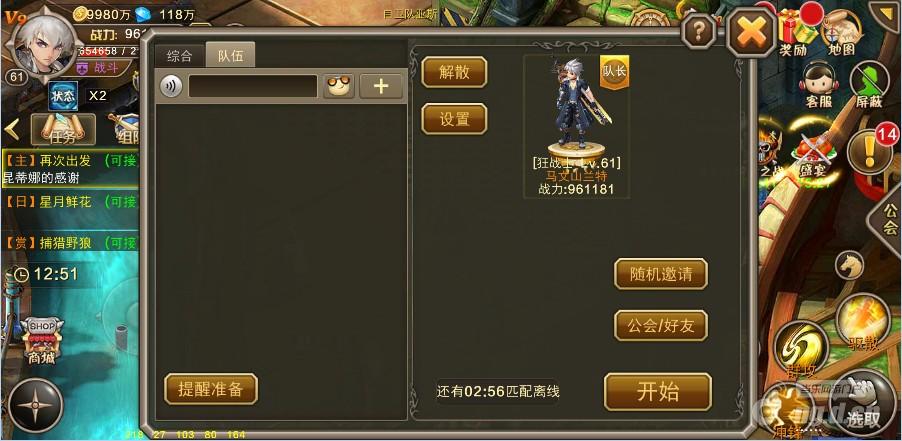Click the 解散 disband team button
This screenshot has width=902, height=441.
(x=454, y=72)
